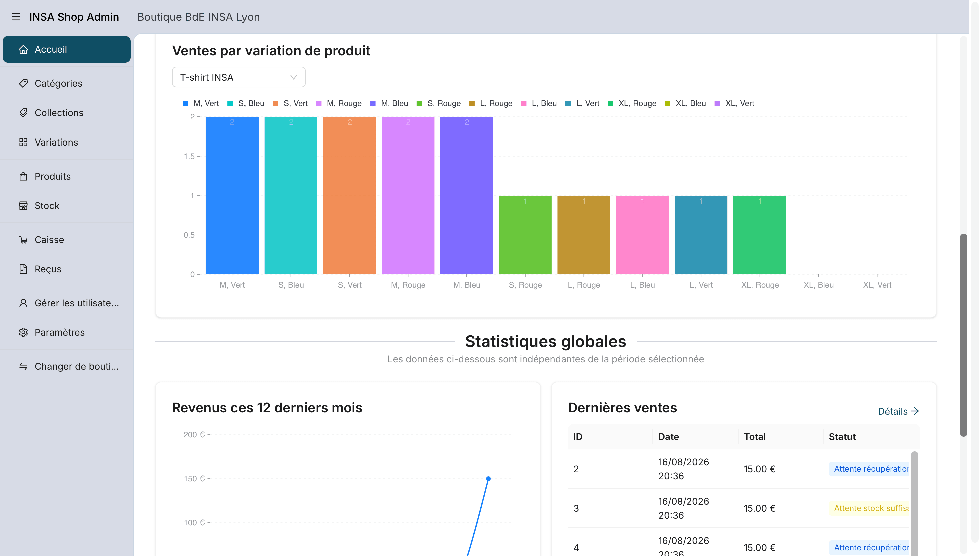Screen dimensions: 980x556
Task: Click the main page vertical scrollbar
Action: coord(964,334)
